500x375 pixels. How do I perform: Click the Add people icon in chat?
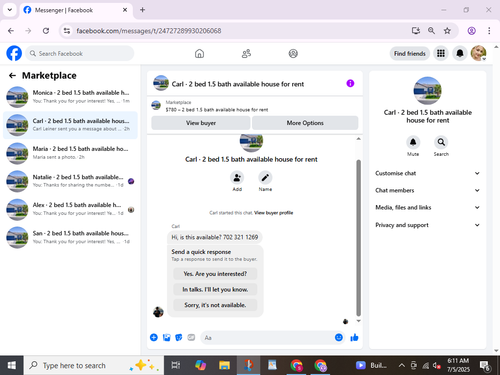click(237, 178)
